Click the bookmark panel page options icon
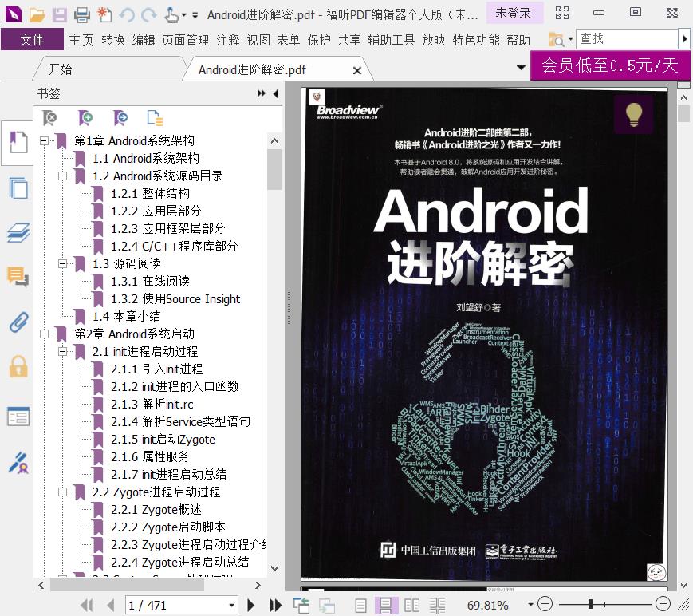 click(x=155, y=118)
